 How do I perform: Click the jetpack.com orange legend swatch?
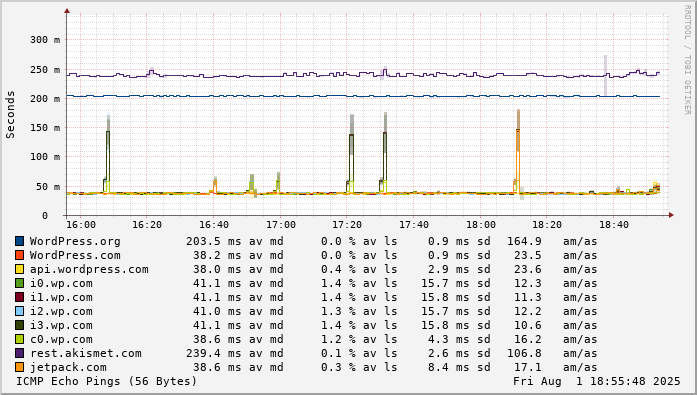(x=20, y=367)
